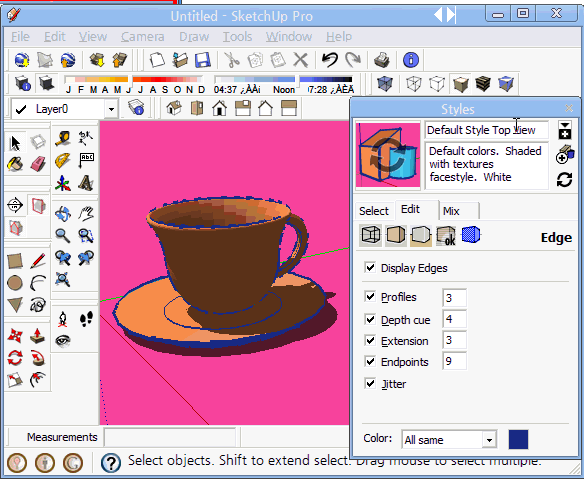Click the dark blue edge color swatch

tap(518, 439)
